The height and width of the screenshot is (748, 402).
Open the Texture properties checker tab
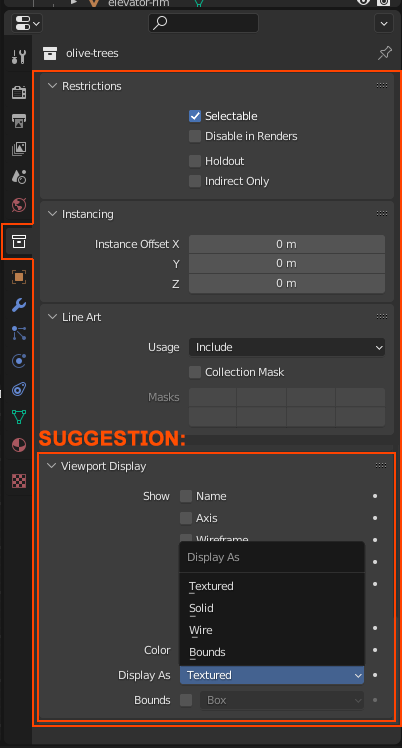tap(19, 481)
